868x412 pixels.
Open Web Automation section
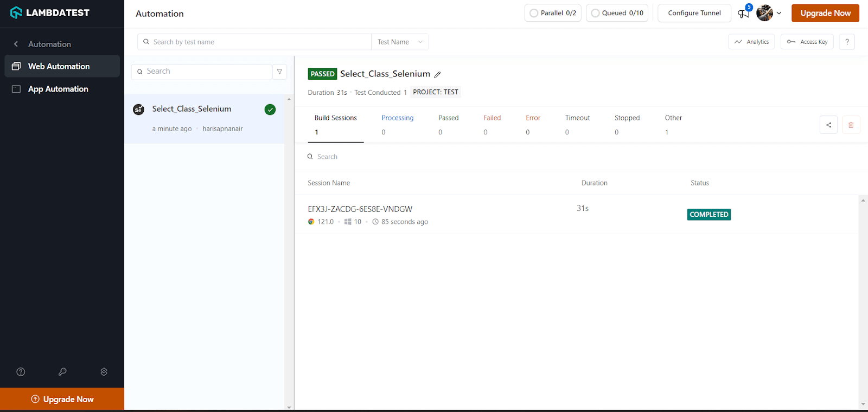click(x=62, y=66)
